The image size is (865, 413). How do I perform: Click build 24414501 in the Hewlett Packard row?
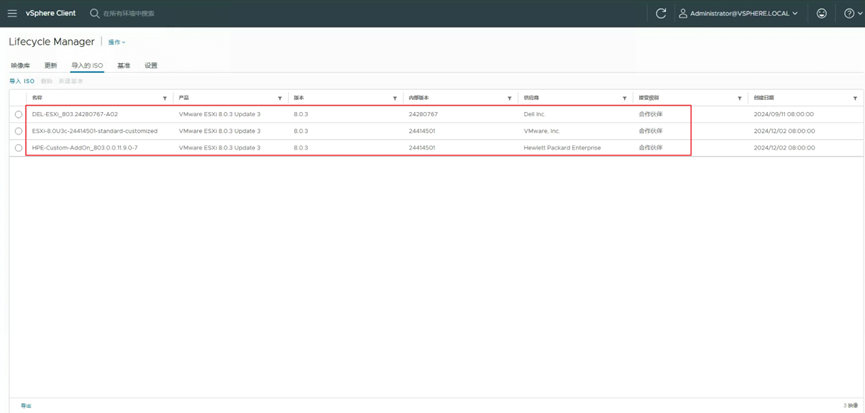[422, 148]
